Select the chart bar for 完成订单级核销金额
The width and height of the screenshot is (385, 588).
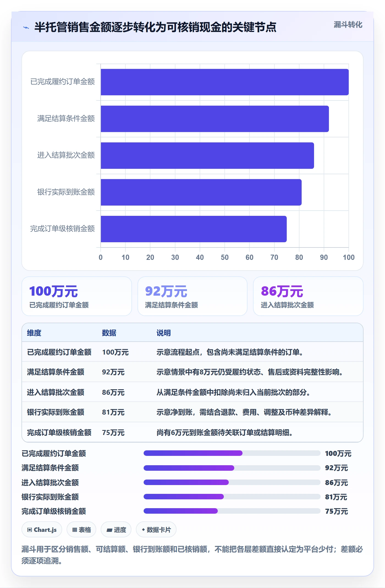(194, 229)
